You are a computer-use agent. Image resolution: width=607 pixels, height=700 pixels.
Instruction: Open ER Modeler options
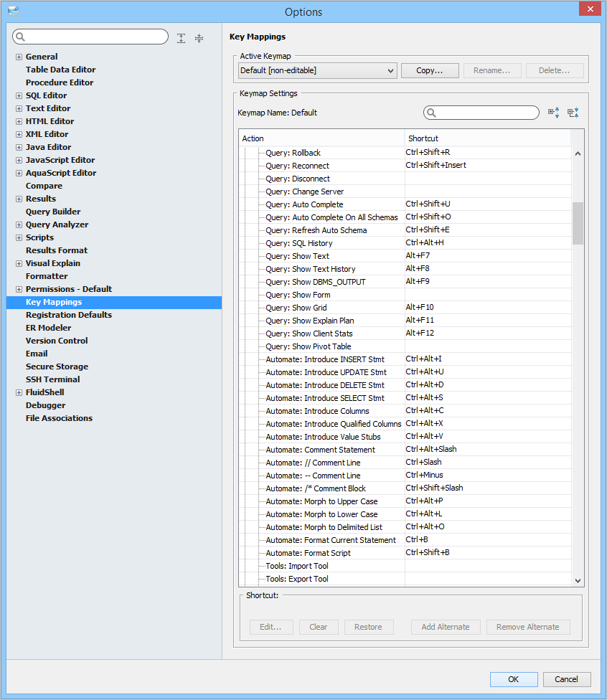coord(48,328)
